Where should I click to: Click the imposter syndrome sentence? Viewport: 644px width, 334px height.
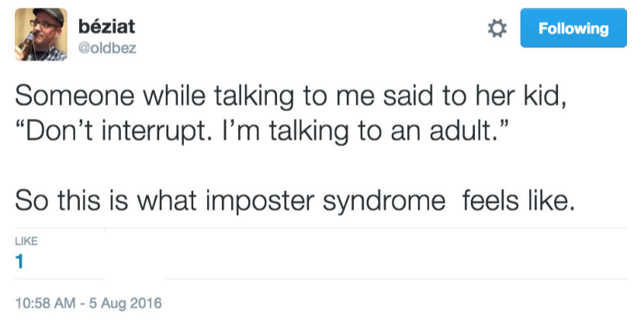296,201
